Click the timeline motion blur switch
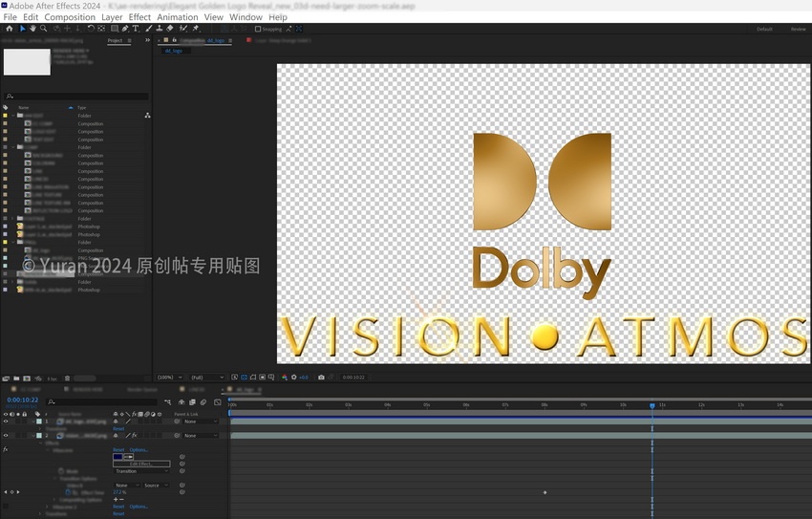The width and height of the screenshot is (812, 519). (203, 402)
